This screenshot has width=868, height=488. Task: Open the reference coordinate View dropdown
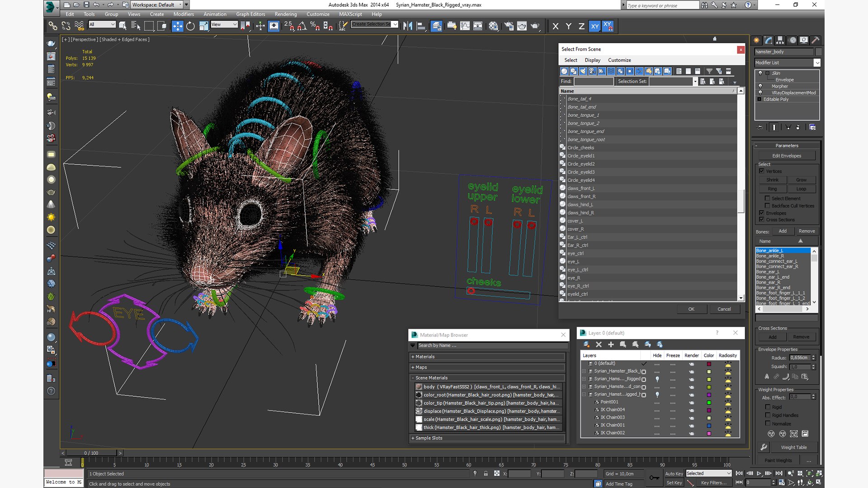point(224,24)
